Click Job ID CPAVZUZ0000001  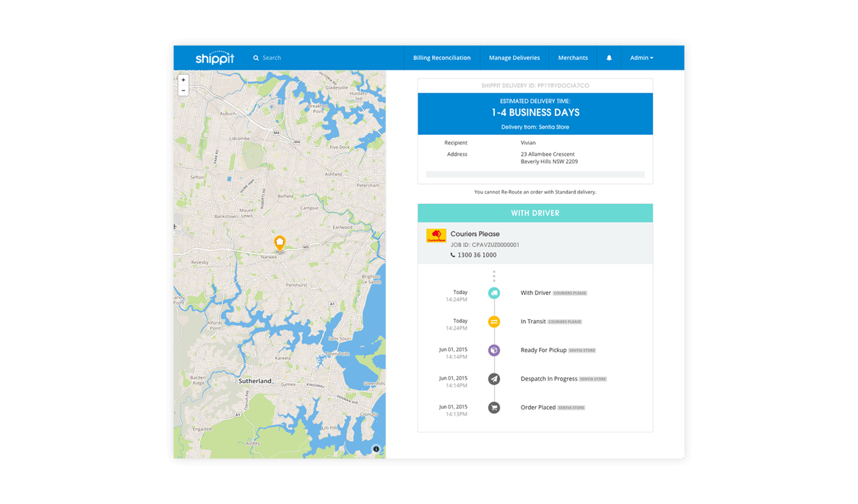click(485, 245)
